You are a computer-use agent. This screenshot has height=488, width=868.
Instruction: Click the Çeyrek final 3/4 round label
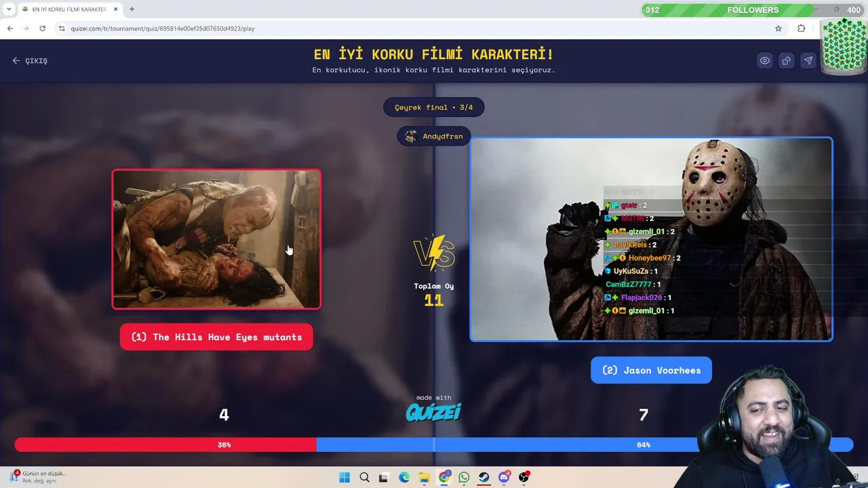434,107
